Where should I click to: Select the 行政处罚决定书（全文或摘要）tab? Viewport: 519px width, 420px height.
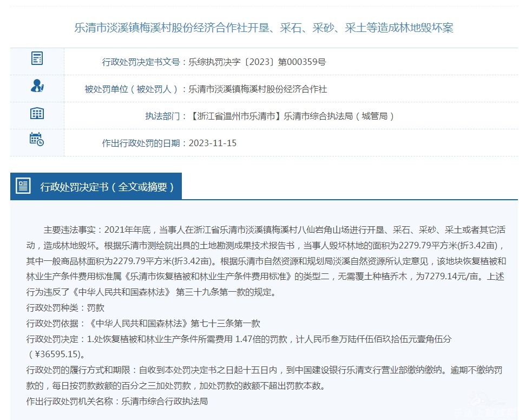[x=107, y=187]
